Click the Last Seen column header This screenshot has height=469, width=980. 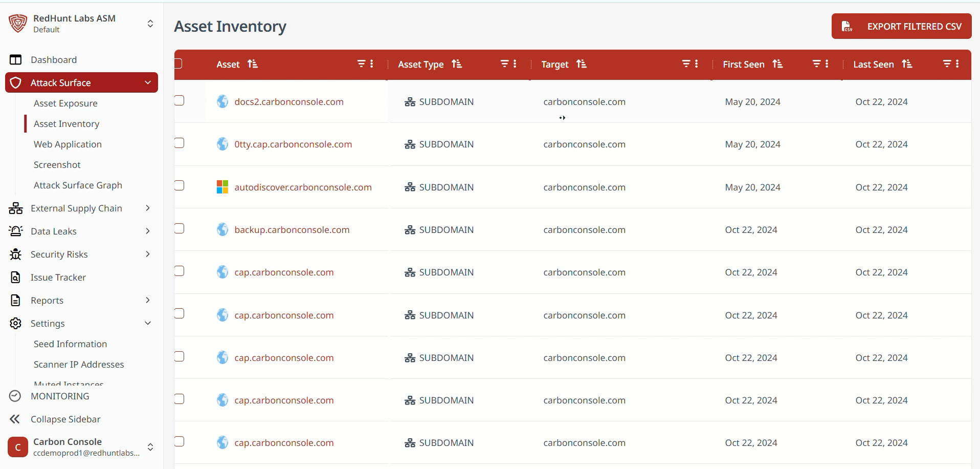tap(874, 65)
